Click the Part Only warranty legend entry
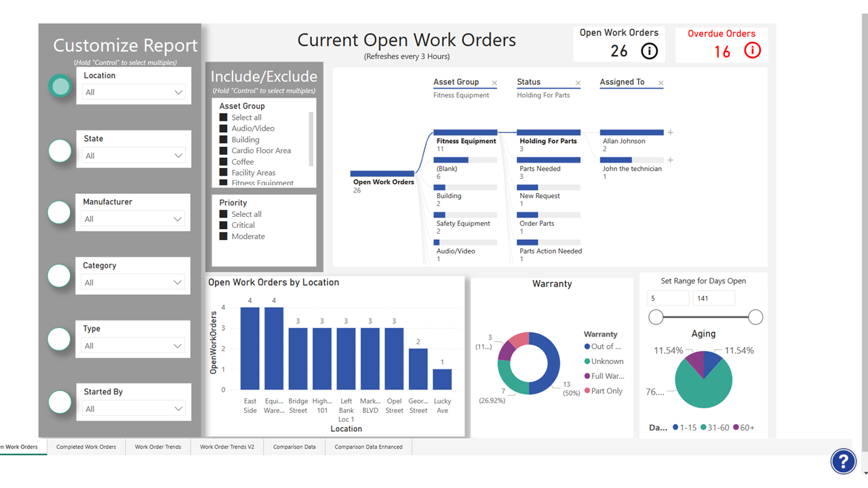The height and width of the screenshot is (488, 868). tap(604, 391)
